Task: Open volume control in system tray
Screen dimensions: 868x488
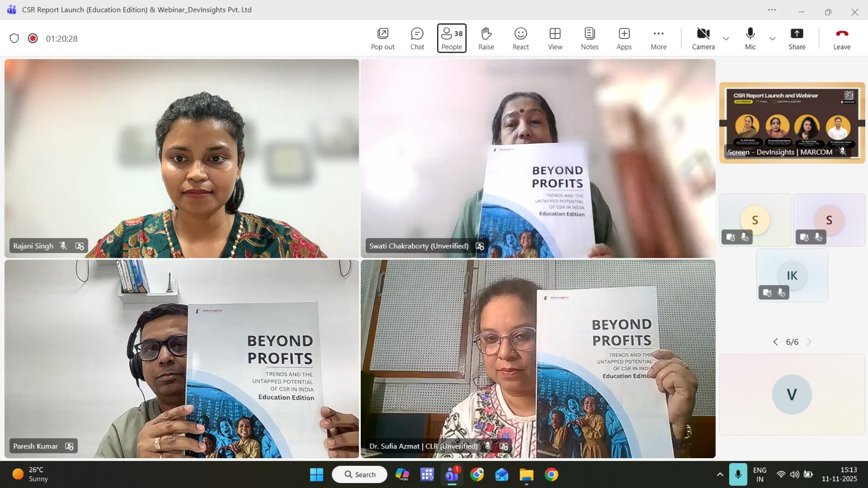Action: (795, 474)
